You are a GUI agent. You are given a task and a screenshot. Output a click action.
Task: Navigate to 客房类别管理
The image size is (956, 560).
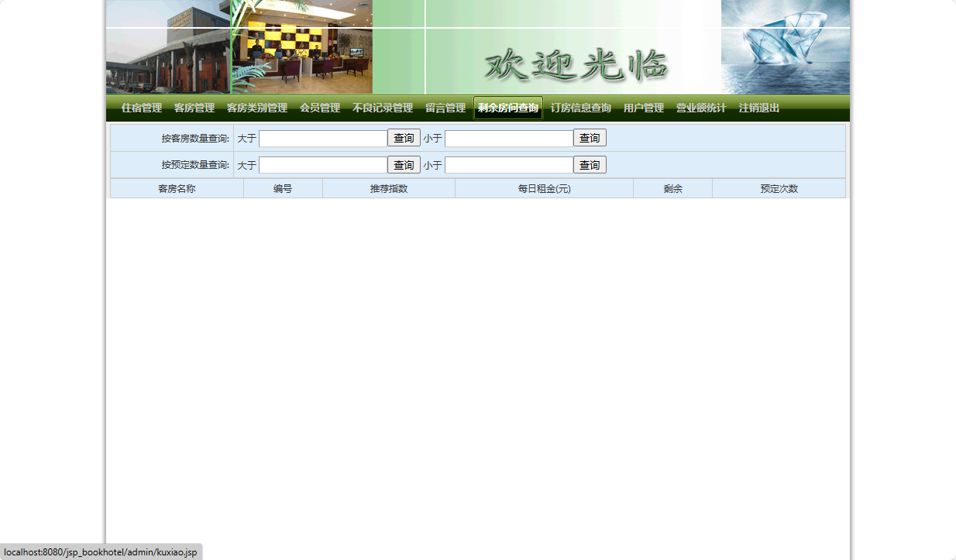pyautogui.click(x=256, y=108)
